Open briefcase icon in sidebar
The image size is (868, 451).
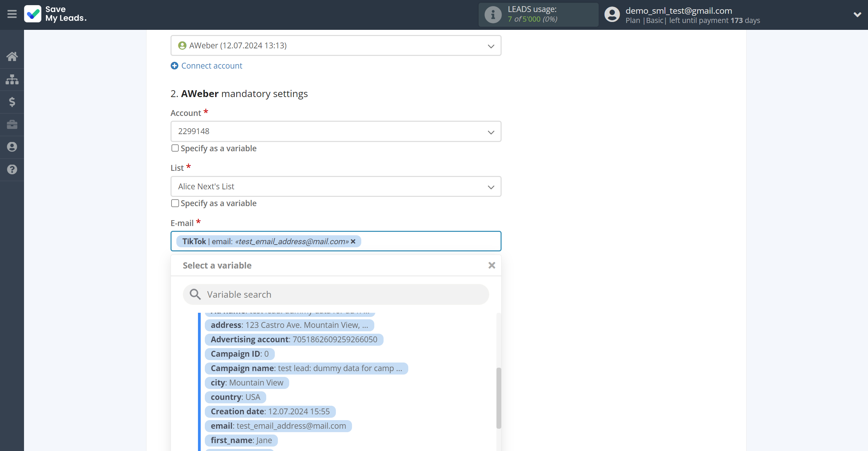coord(12,124)
